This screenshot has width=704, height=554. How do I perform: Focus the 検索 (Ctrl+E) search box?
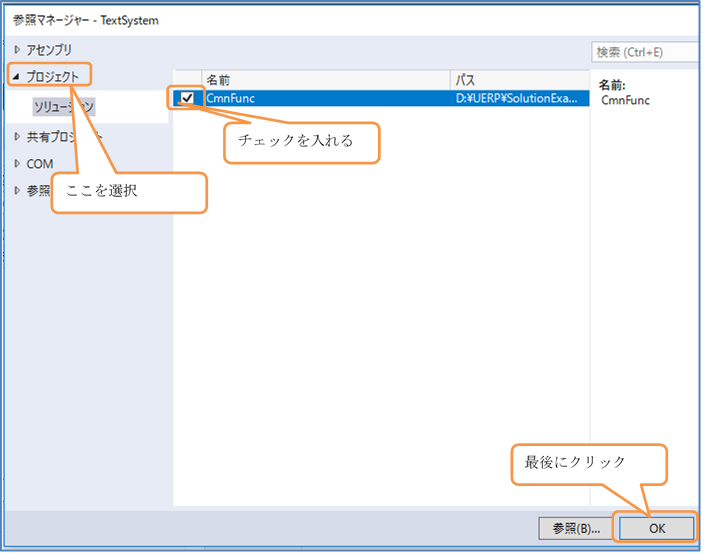coord(644,52)
